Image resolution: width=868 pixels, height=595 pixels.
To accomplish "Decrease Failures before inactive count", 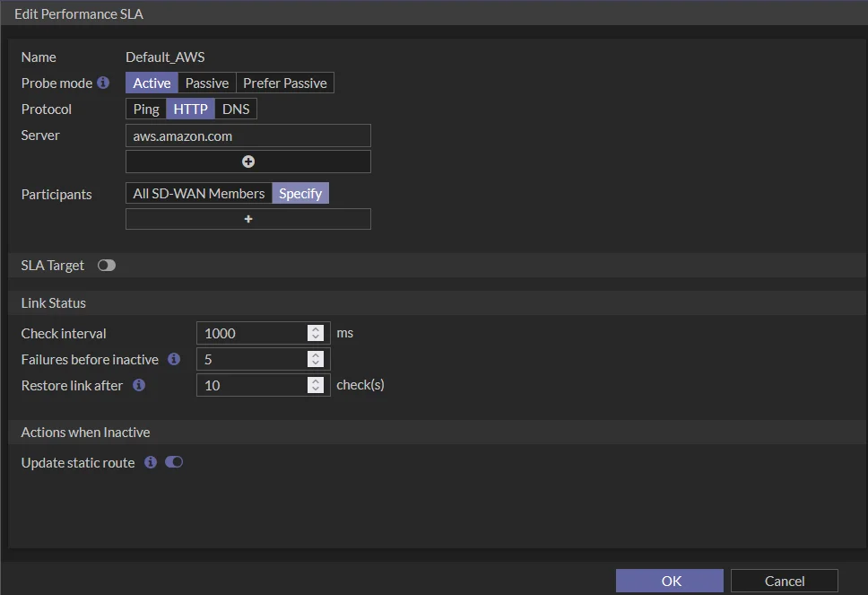I will pyautogui.click(x=316, y=363).
